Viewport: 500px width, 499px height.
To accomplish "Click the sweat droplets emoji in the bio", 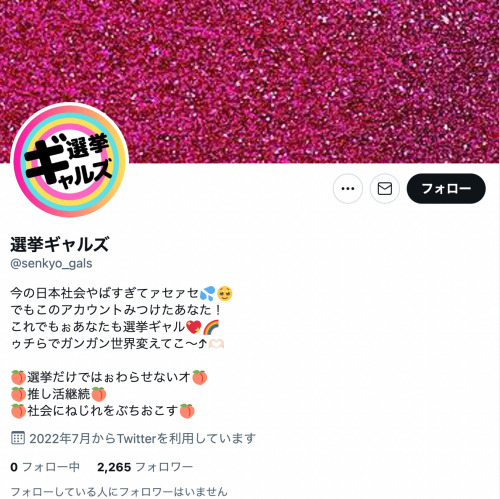I will pos(207,293).
